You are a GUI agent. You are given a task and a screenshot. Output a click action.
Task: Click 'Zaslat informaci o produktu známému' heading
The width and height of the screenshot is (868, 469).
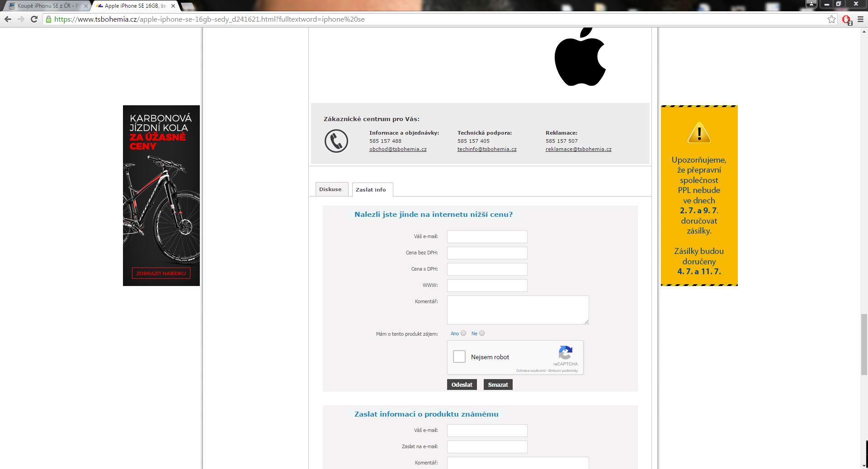(x=426, y=414)
